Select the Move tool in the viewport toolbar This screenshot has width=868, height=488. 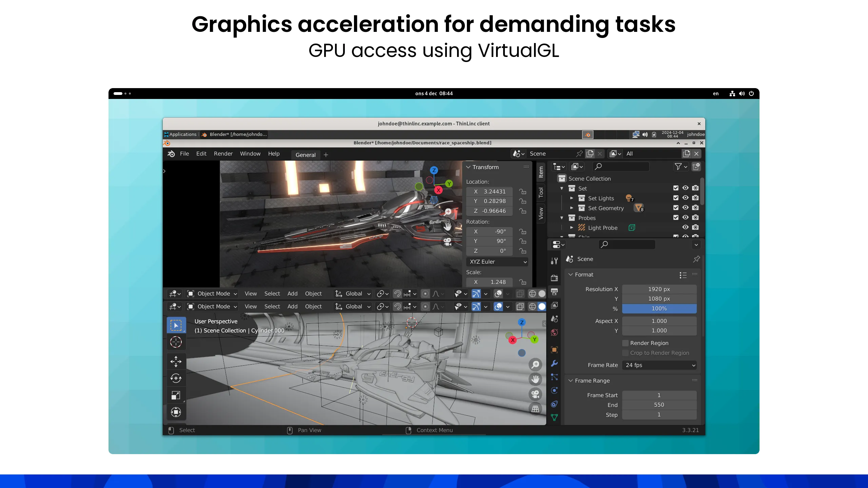pyautogui.click(x=176, y=361)
